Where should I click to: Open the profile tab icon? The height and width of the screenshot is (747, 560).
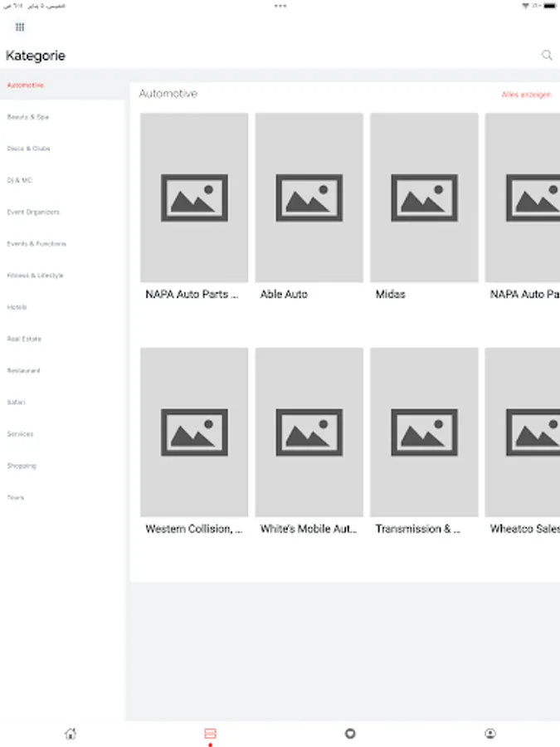490,733
